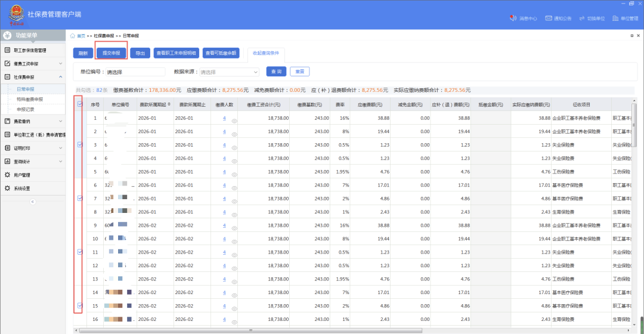Open the 通知公告 envelope icon
The image size is (644, 334).
click(549, 18)
